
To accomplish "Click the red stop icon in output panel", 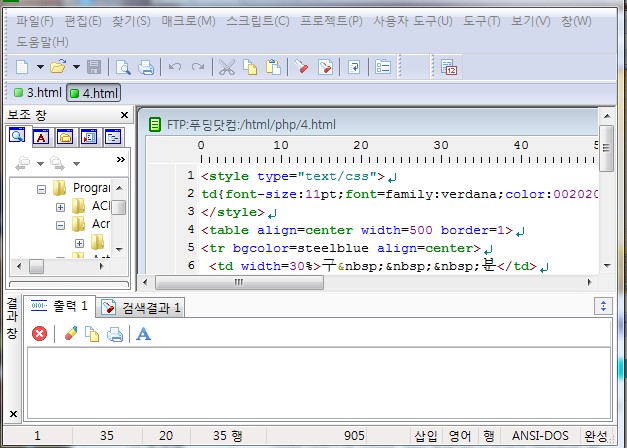I will (39, 334).
